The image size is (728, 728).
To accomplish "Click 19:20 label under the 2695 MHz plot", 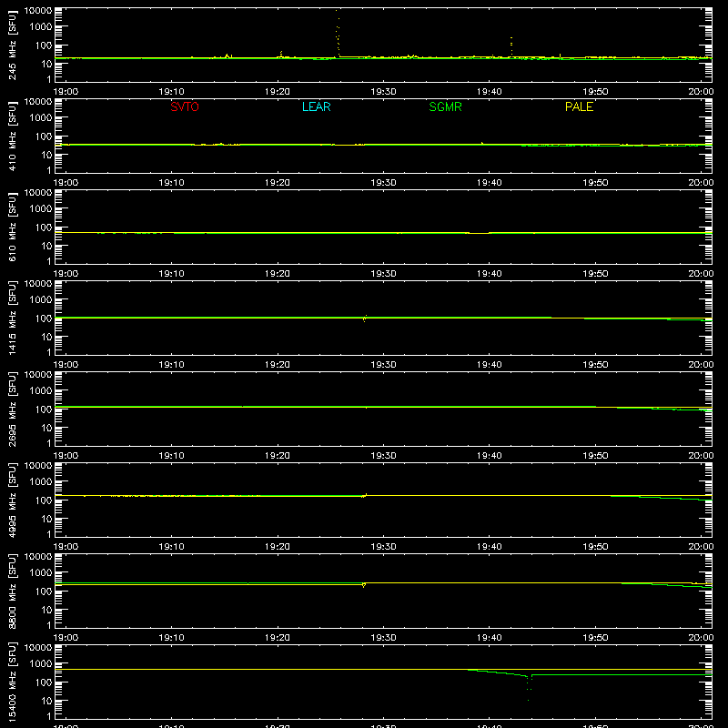I will [x=278, y=456].
